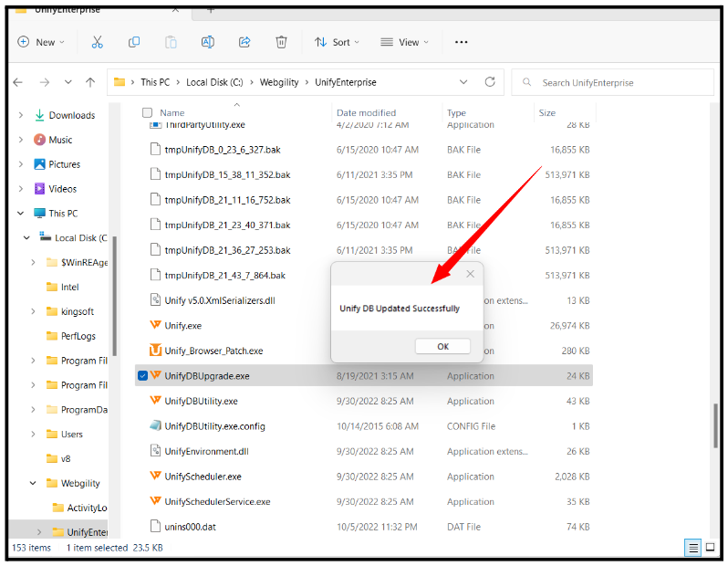
Task: Click the Unify_Browser_Patch.exe icon
Action: (x=155, y=351)
